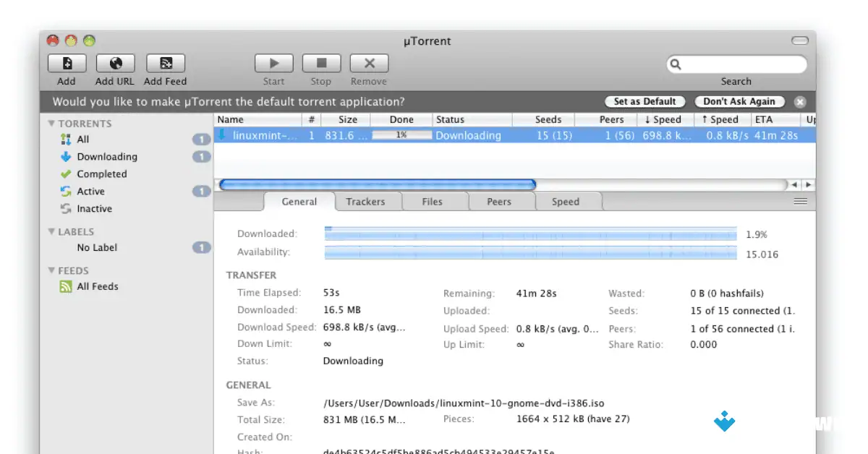
Task: Select the Downloading filter in sidebar
Action: tap(106, 156)
